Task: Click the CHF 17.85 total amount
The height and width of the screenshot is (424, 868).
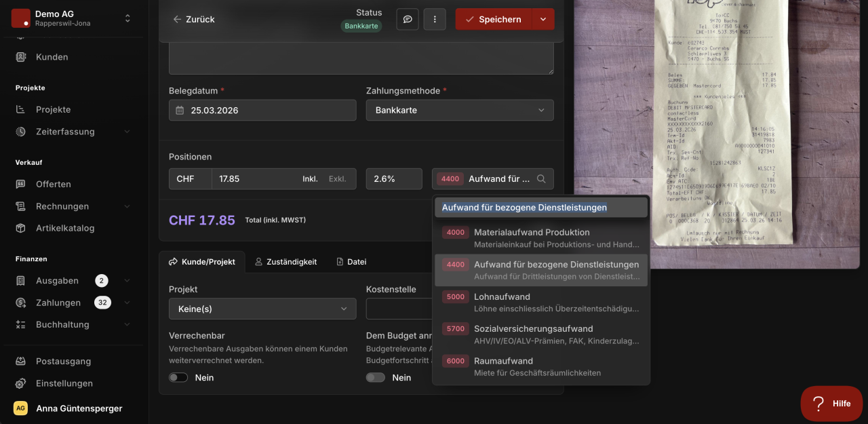Action: 202,220
